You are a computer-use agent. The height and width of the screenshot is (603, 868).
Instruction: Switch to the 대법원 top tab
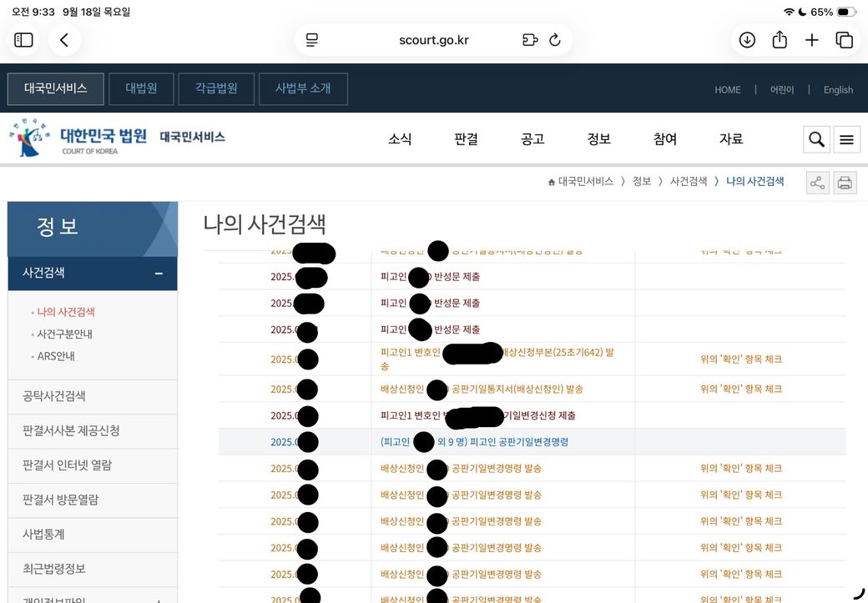[141, 88]
